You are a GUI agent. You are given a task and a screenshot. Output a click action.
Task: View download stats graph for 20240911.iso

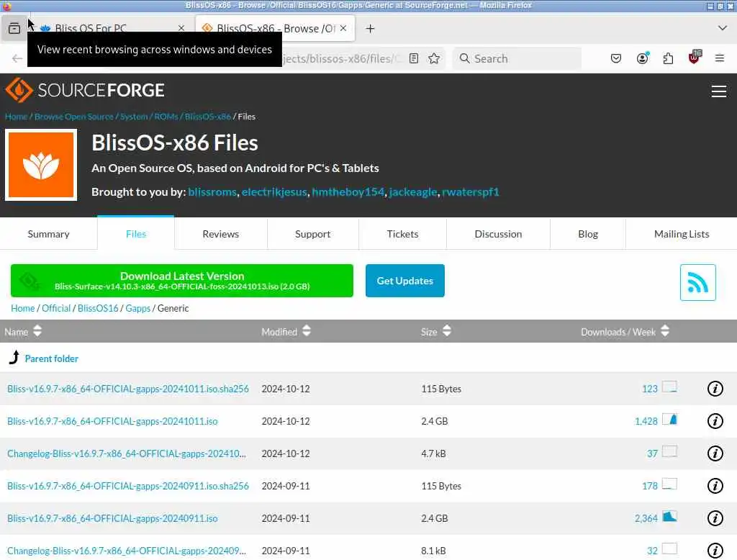(x=669, y=516)
